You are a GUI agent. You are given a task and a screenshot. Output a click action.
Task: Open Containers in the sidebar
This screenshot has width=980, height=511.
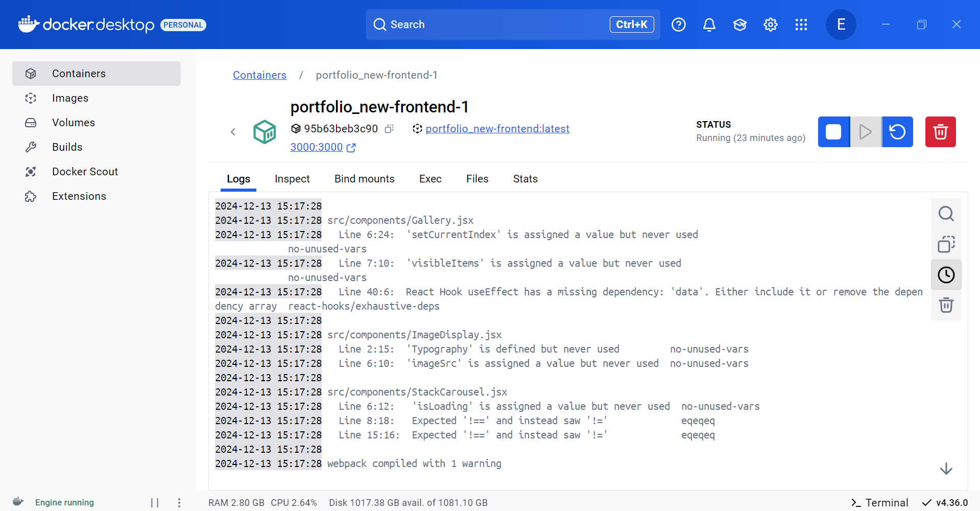[97, 74]
